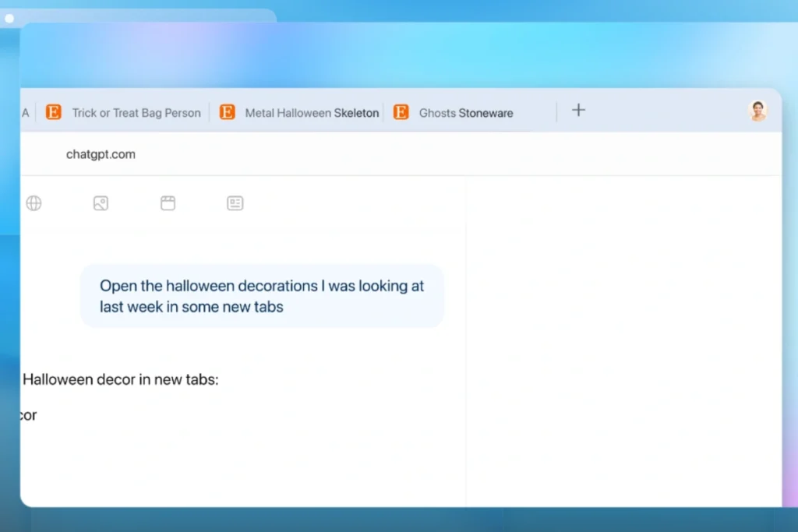Click the chatgpt.com address bar
The height and width of the screenshot is (532, 798).
[101, 154]
